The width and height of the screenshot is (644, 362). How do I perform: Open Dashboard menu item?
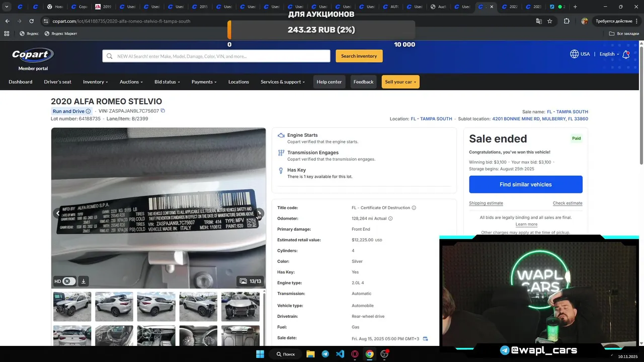tap(20, 82)
